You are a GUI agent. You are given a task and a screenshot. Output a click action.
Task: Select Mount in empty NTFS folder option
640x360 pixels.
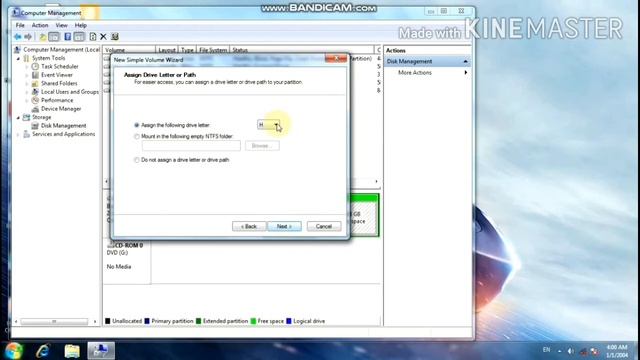[x=137, y=137]
